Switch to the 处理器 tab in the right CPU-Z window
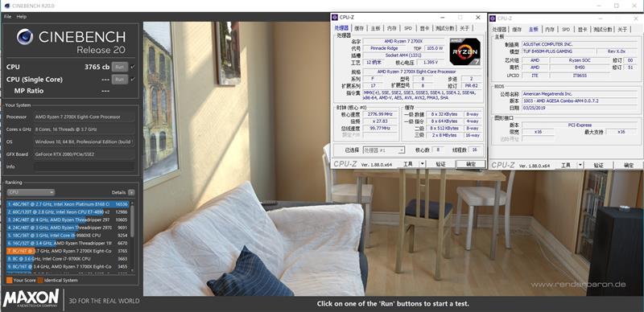Image resolution: width=644 pixels, height=312 pixels. coord(499,30)
